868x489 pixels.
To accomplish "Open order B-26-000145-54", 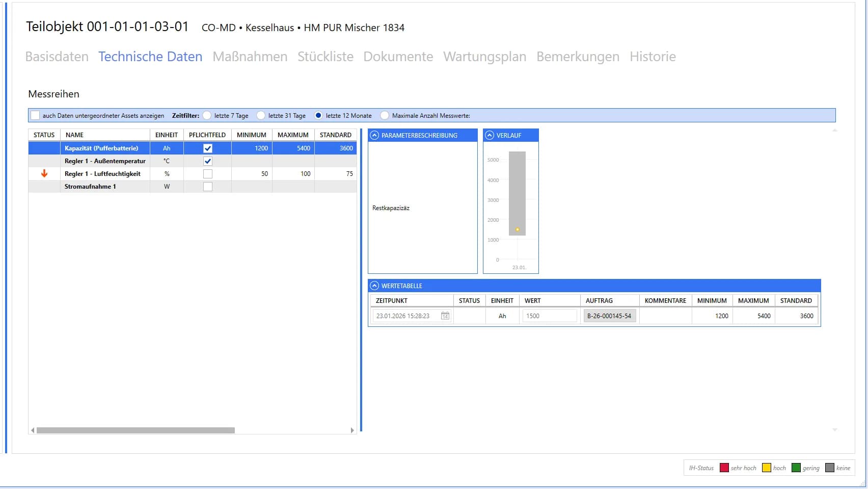I will point(609,316).
